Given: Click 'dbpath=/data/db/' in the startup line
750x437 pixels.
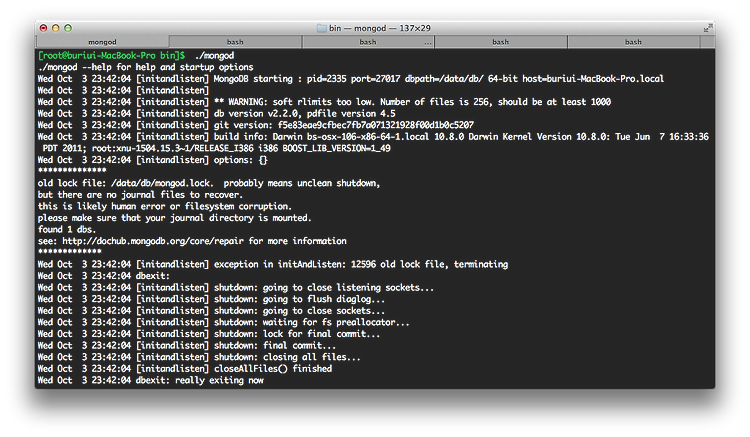Looking at the screenshot, I should (x=444, y=79).
